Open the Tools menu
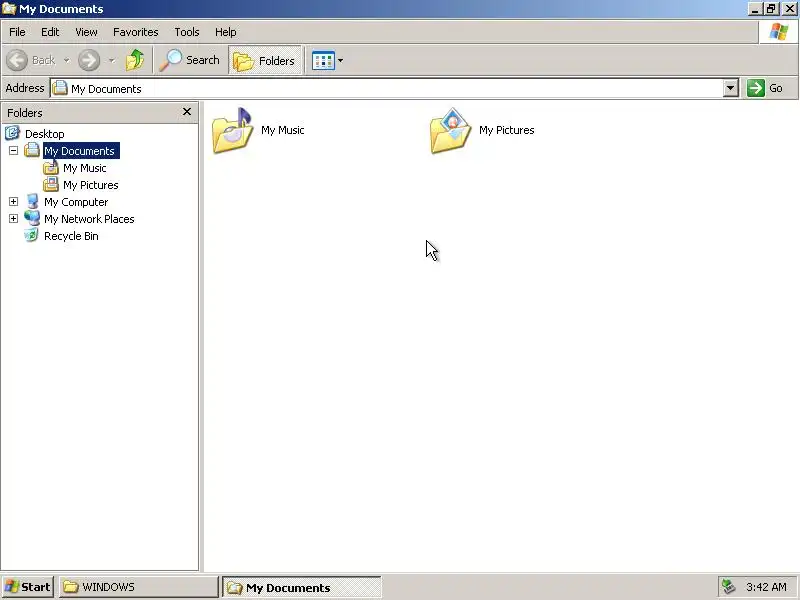 (x=187, y=32)
